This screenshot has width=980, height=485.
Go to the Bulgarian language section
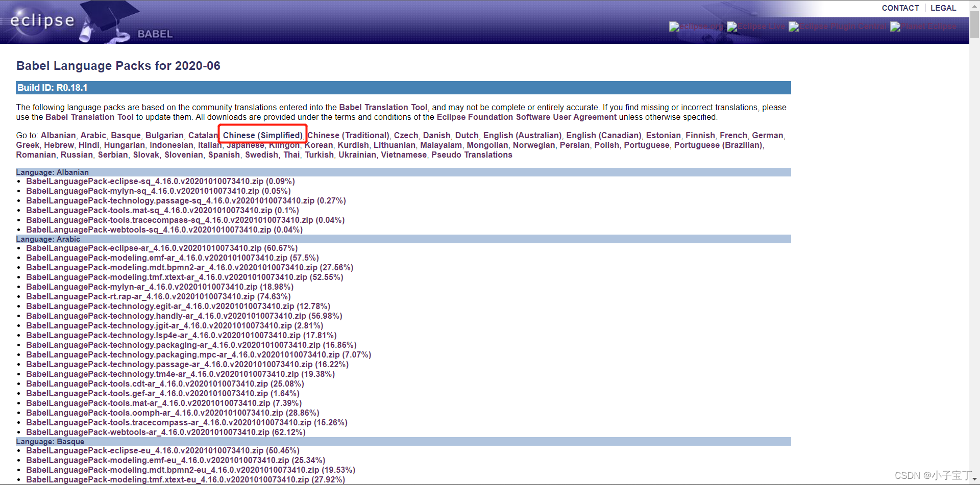pyautogui.click(x=164, y=135)
